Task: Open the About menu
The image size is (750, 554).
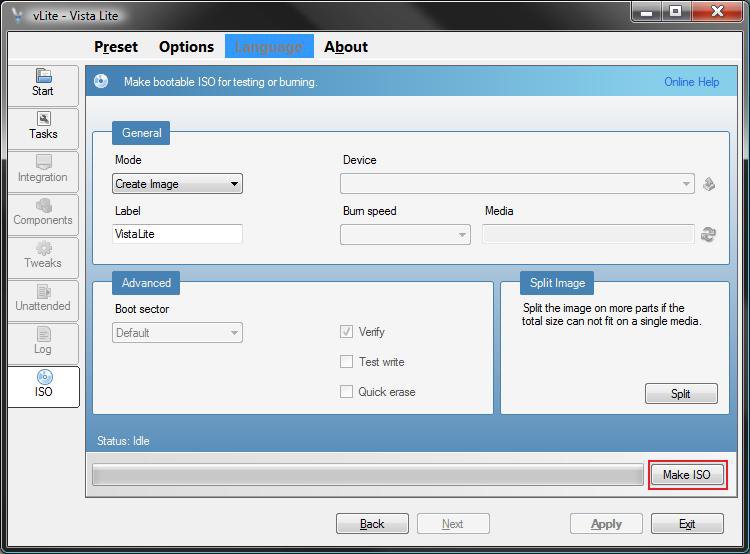Action: tap(346, 46)
